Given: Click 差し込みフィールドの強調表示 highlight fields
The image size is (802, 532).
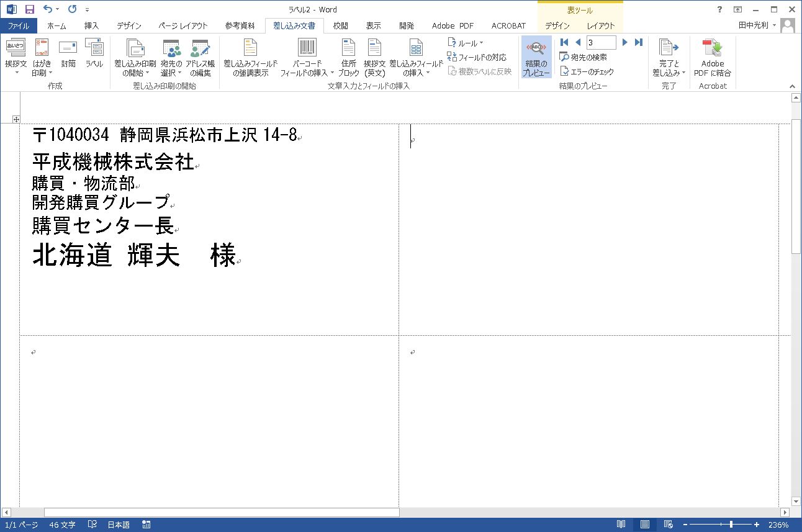Looking at the screenshot, I should click(250, 57).
